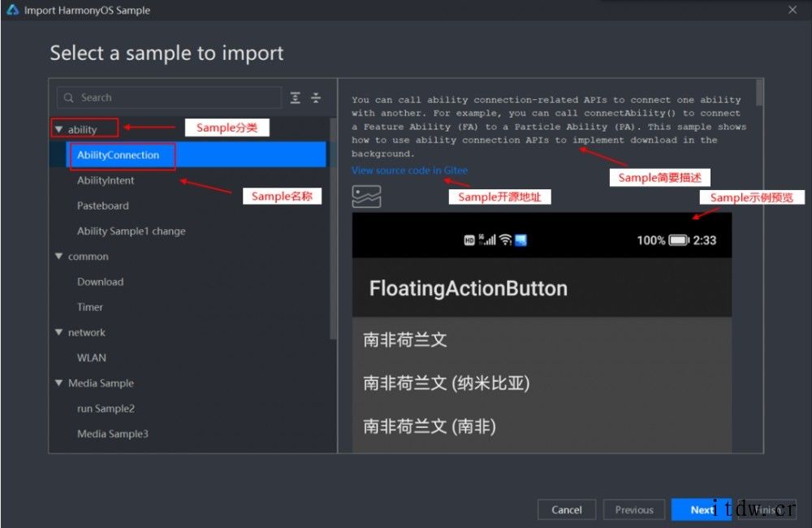Click the image placeholder icon under the Gitee link
The width and height of the screenshot is (812, 528).
367,197
